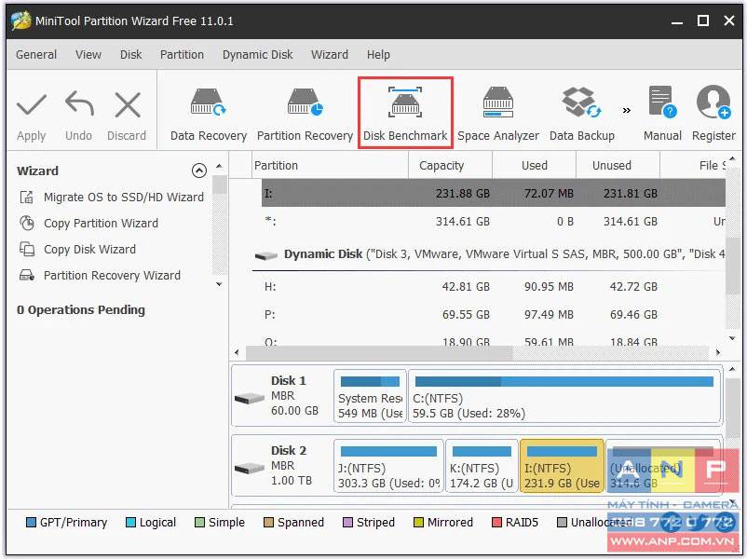747x560 pixels.
Task: Click the Partition Recovery Wizard sidebar icon
Action: 27,276
